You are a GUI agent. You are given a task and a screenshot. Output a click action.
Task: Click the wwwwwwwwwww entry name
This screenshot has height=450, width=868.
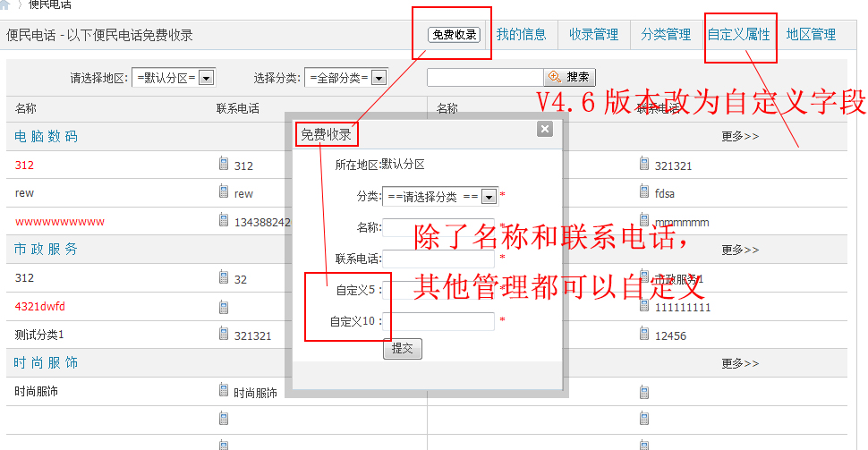[60, 222]
